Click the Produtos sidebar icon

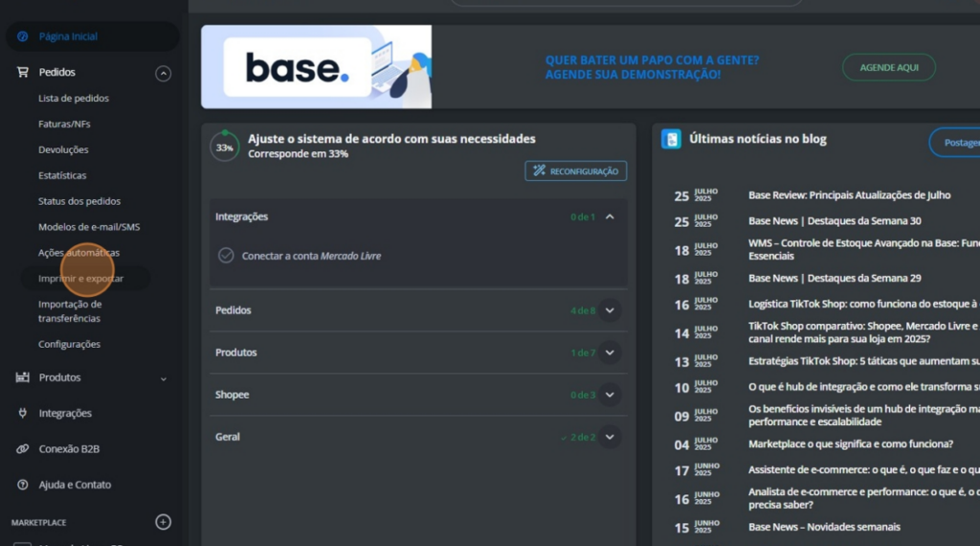coord(23,377)
